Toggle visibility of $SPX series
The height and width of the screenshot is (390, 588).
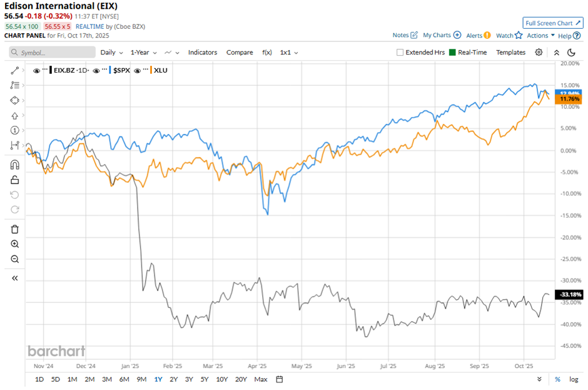pyautogui.click(x=96, y=71)
